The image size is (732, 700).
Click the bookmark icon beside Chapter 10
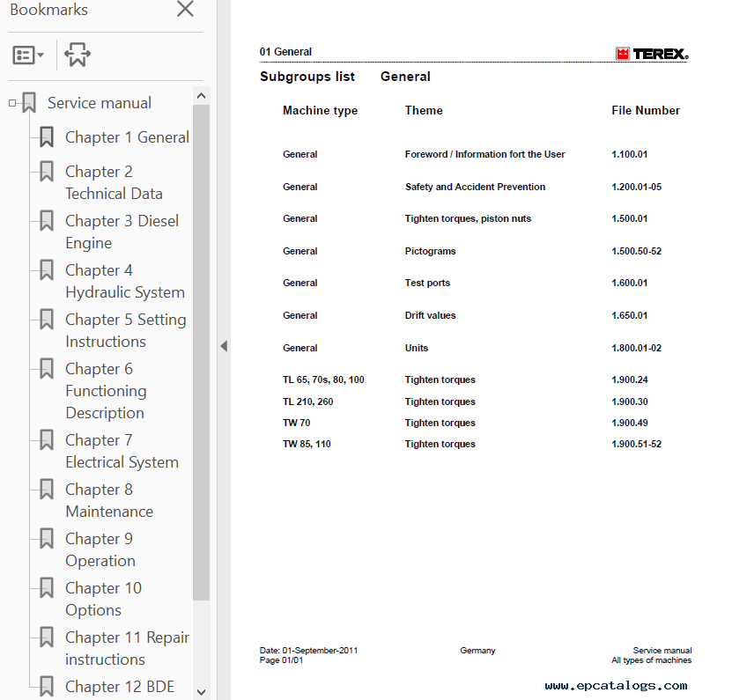pos(46,588)
